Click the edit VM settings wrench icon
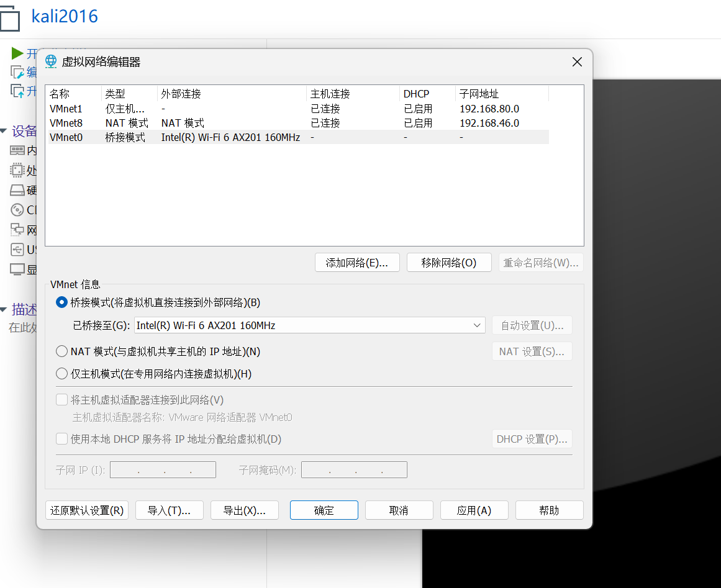This screenshot has height=588, width=721. pos(17,72)
